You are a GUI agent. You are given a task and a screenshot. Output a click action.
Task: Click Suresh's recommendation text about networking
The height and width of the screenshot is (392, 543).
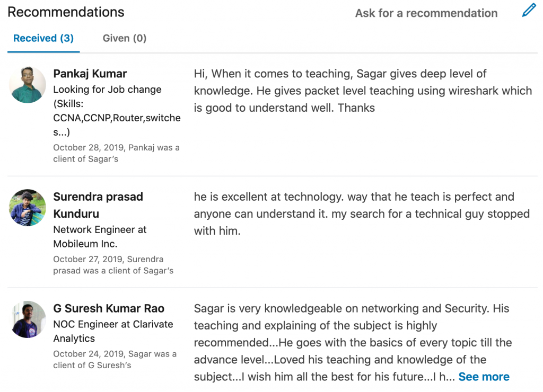[353, 343]
